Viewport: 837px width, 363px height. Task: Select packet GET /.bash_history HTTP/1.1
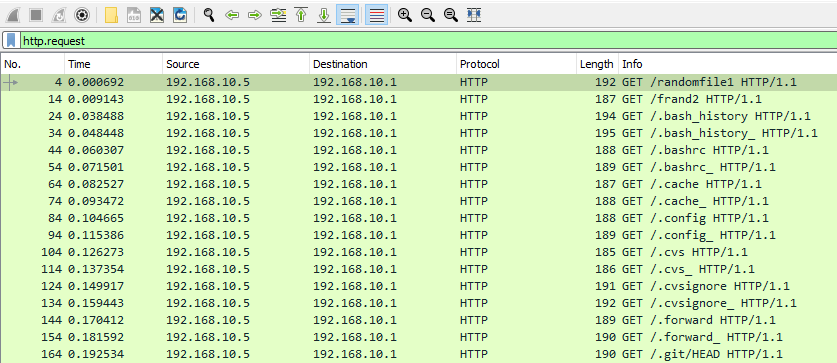tap(418, 116)
